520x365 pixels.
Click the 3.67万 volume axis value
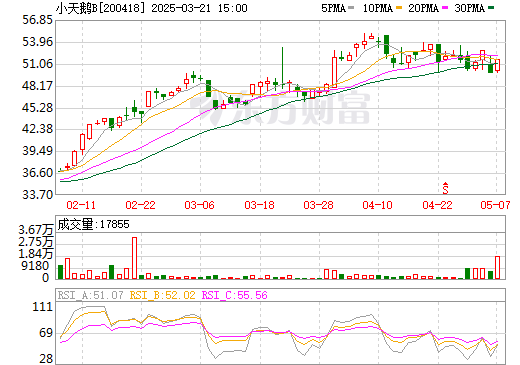tap(36, 230)
